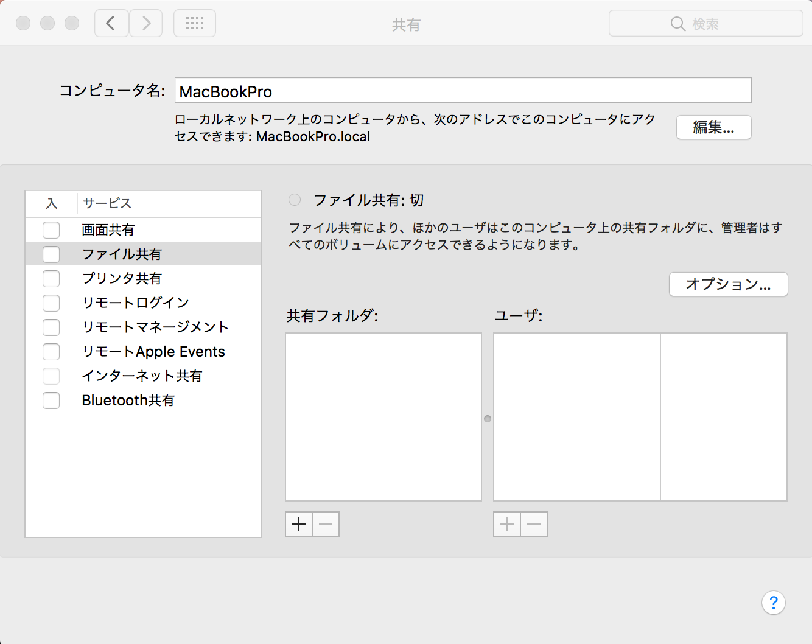Click the magnifying glass in the search field
Viewport: 812px width, 644px height.
(x=677, y=24)
